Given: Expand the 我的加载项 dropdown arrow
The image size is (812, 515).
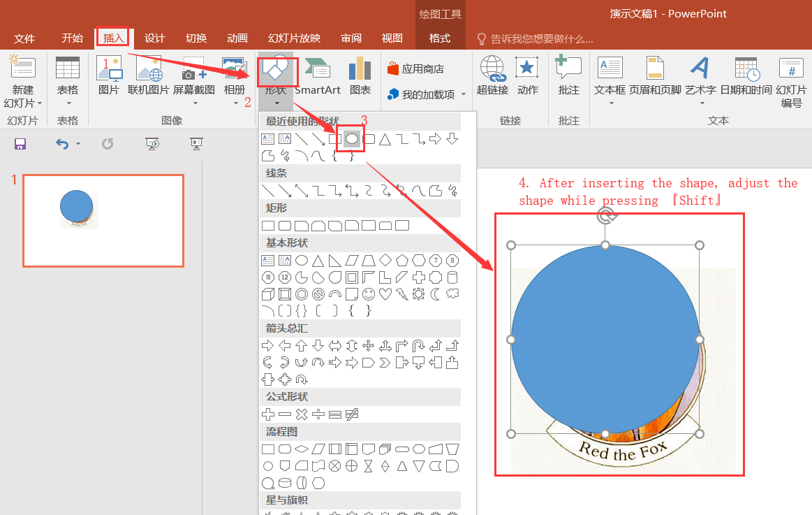Looking at the screenshot, I should click(x=464, y=94).
